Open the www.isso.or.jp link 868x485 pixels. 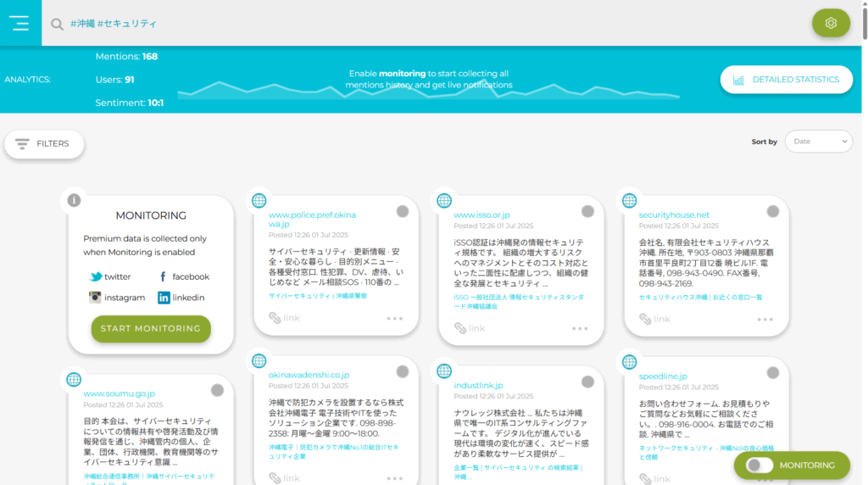(481, 215)
